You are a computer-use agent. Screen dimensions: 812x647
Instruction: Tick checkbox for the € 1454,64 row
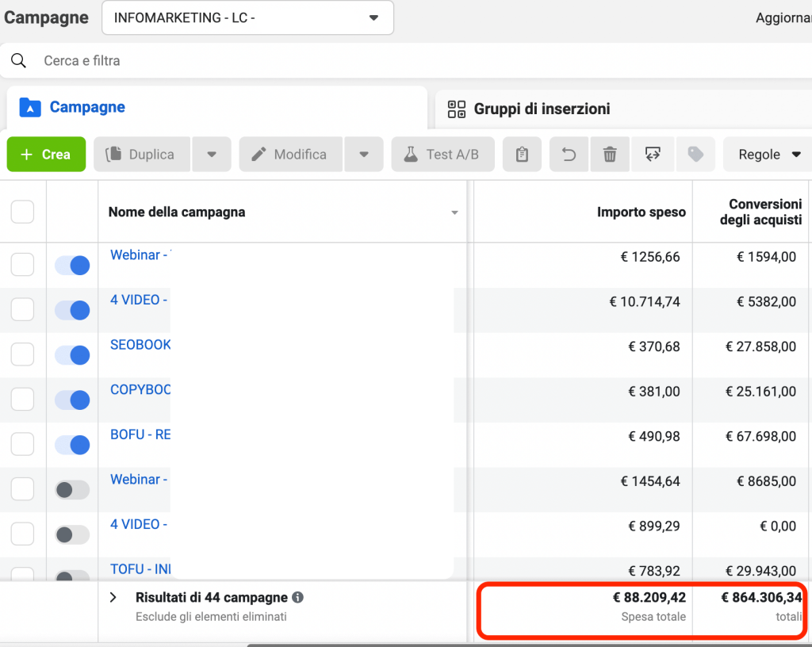click(22, 489)
